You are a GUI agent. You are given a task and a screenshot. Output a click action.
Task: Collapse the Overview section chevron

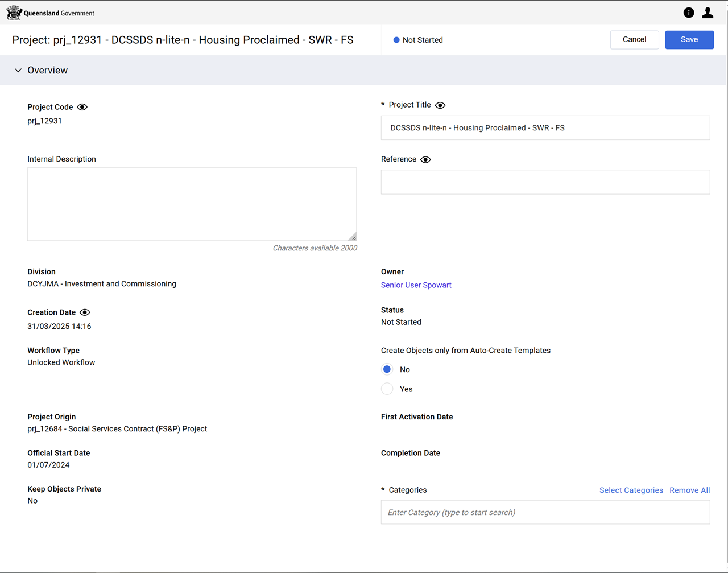click(18, 71)
